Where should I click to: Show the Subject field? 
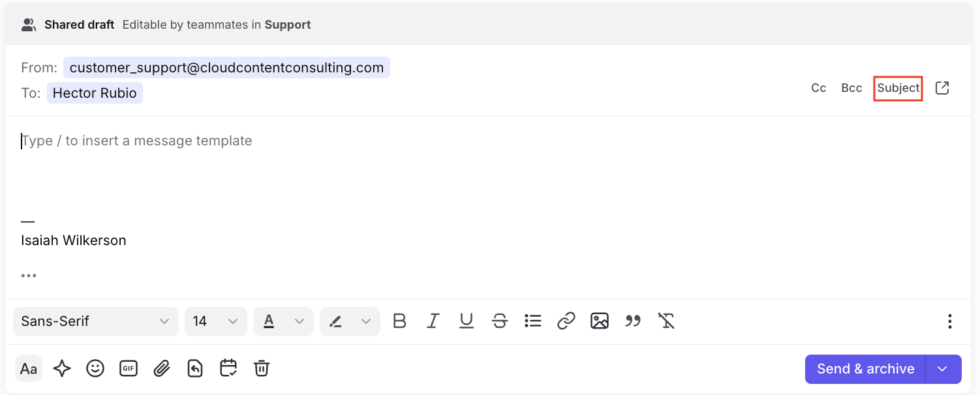coord(898,88)
